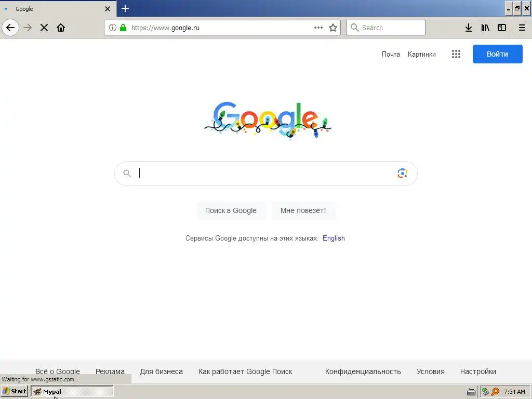This screenshot has height=399, width=532.
Task: Stop loading the page with the X button
Action: (44, 28)
